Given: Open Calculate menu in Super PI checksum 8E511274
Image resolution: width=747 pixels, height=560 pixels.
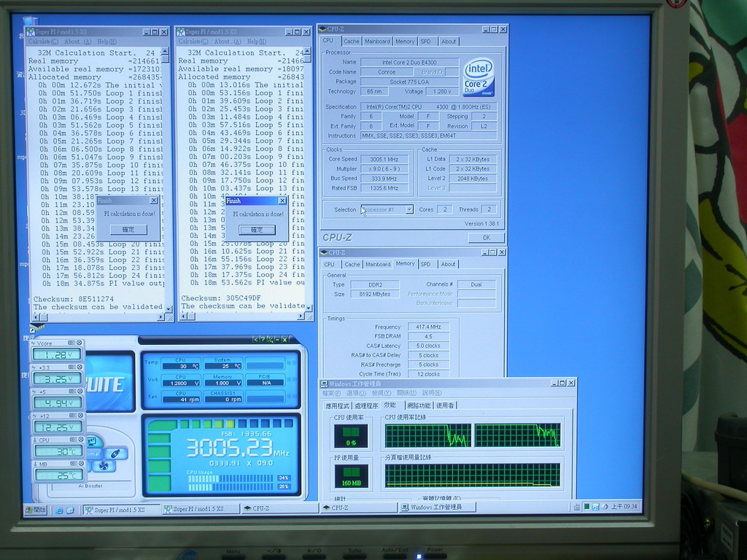Looking at the screenshot, I should [x=43, y=42].
